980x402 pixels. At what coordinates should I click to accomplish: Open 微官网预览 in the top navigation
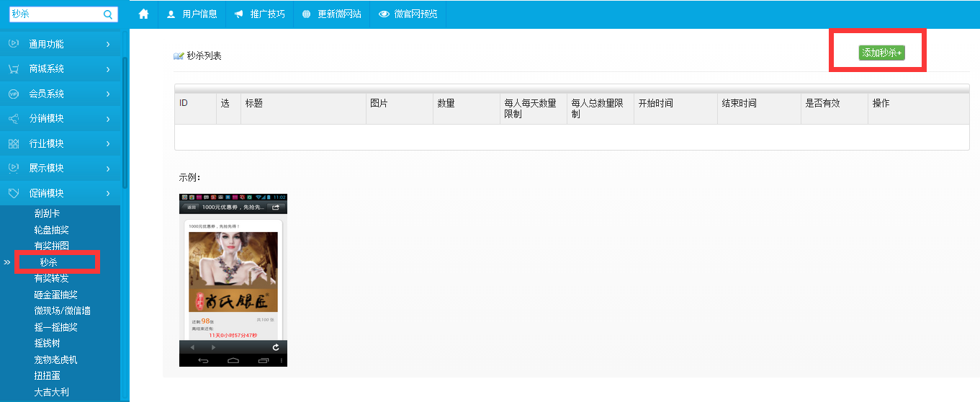pos(408,14)
